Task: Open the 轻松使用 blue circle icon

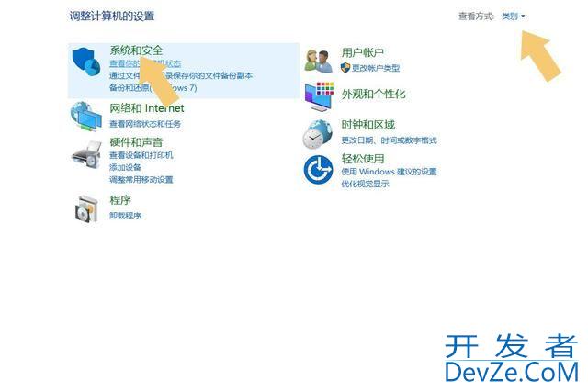Action: (318, 170)
